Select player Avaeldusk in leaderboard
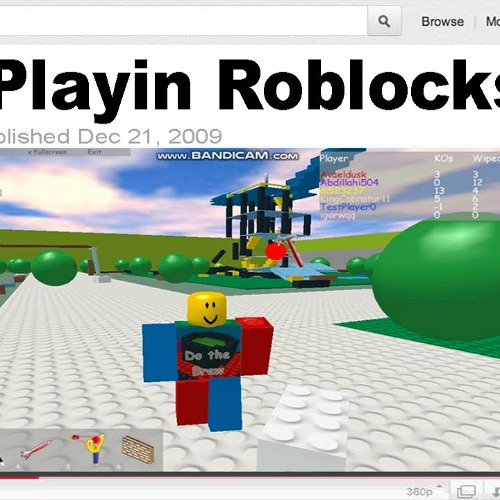500x500 pixels. [343, 174]
